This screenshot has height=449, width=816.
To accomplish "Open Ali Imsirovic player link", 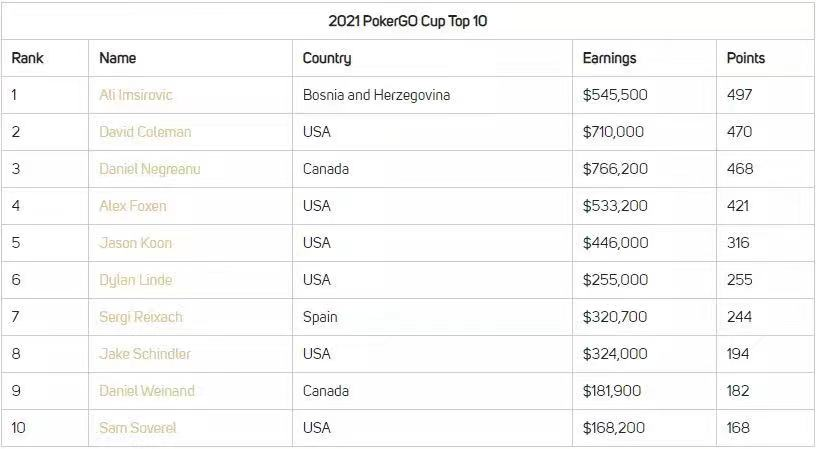I will (x=136, y=95).
